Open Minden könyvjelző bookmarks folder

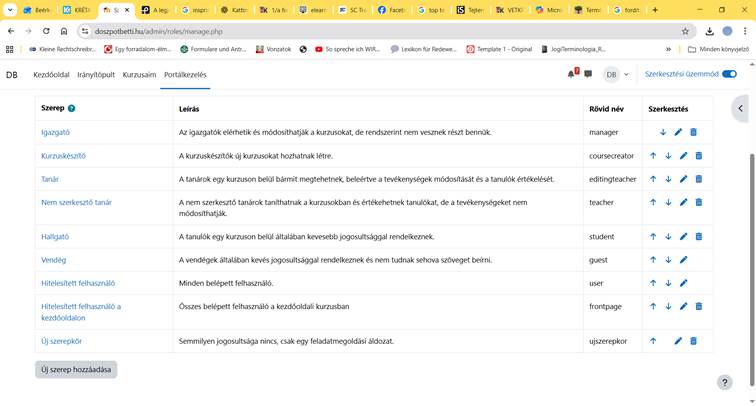718,49
